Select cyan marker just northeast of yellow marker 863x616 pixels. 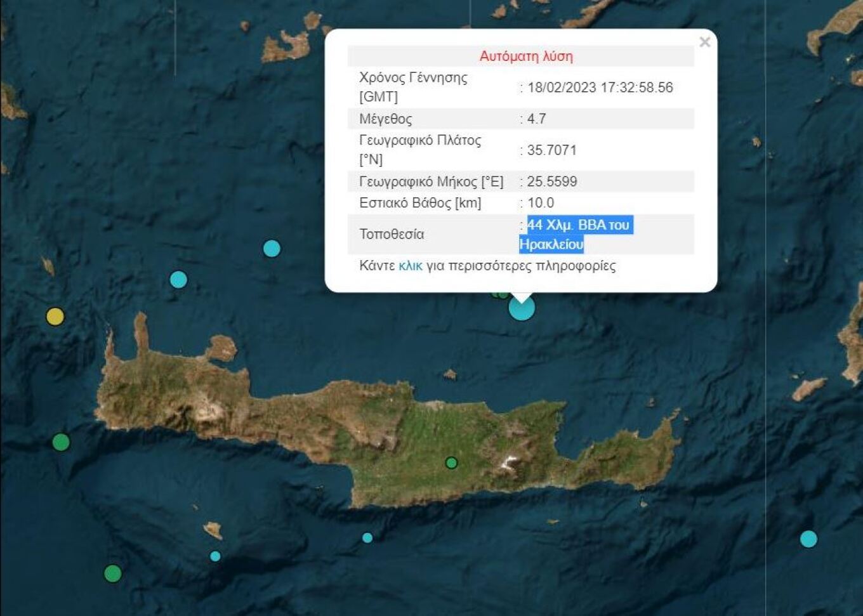[x=178, y=279]
